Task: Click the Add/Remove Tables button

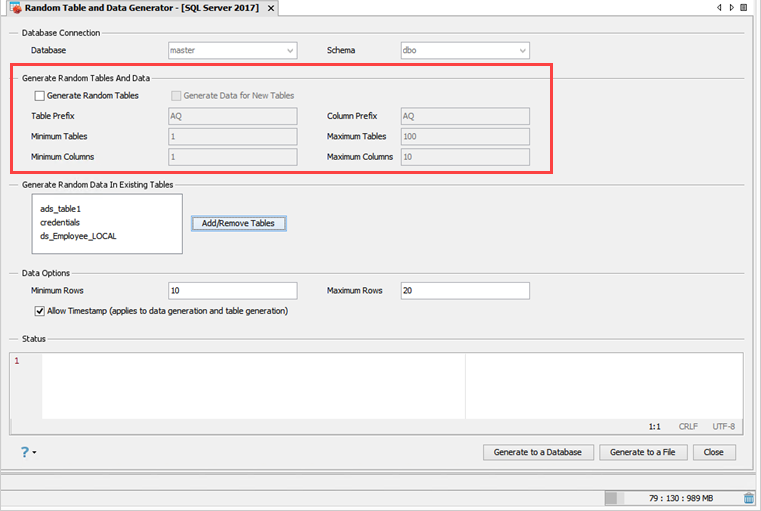Action: tap(238, 223)
